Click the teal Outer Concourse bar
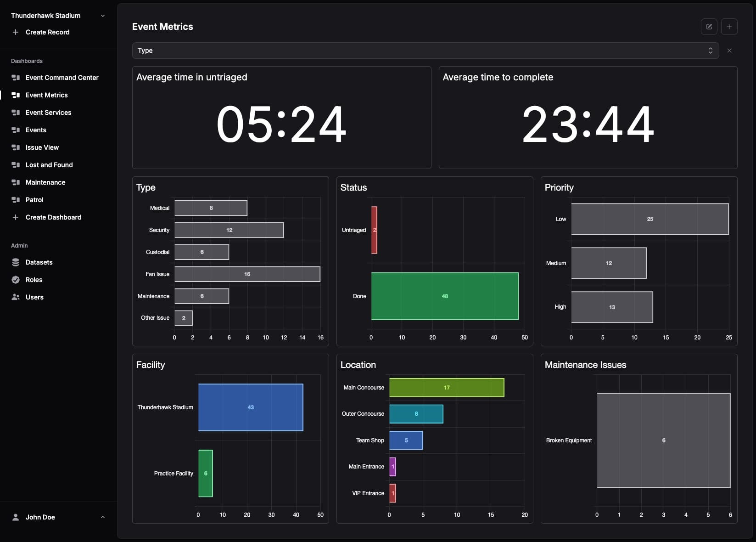The image size is (756, 542). coord(416,414)
